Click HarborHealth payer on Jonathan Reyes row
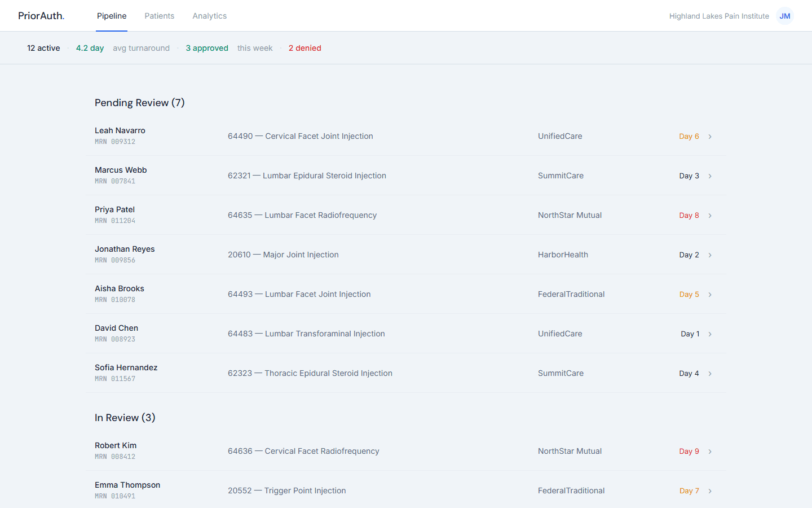812x508 pixels. click(563, 255)
